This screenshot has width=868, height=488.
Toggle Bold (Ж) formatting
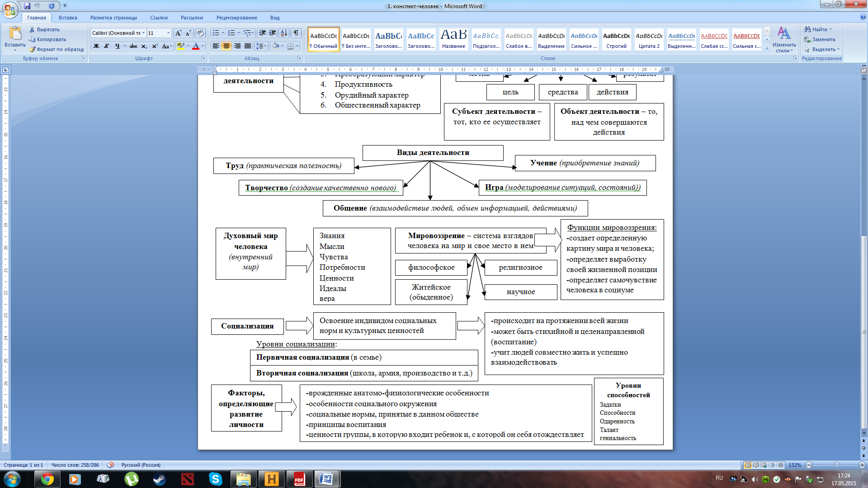tap(96, 46)
